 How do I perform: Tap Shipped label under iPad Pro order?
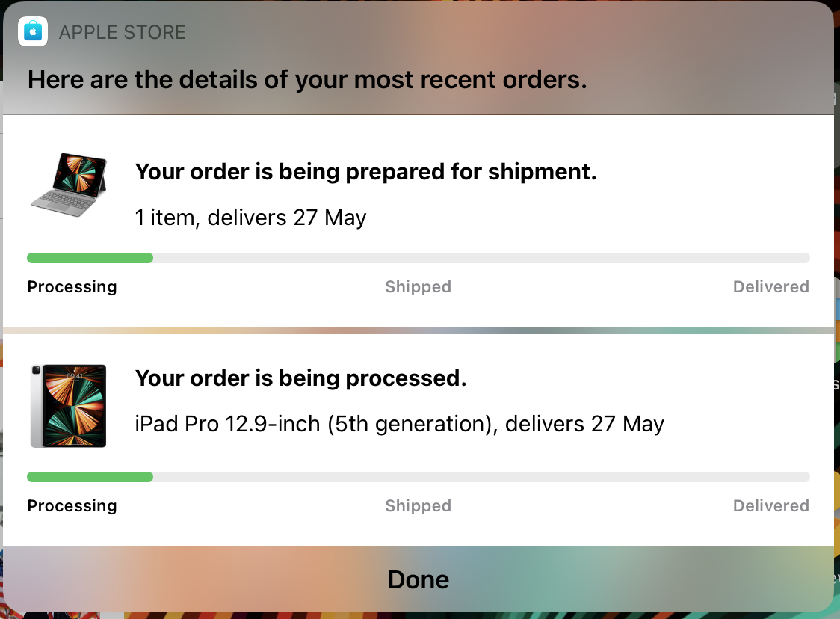click(x=418, y=506)
